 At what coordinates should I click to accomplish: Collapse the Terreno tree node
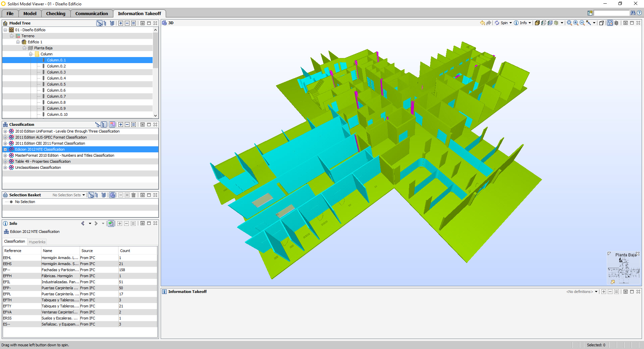[x=12, y=36]
